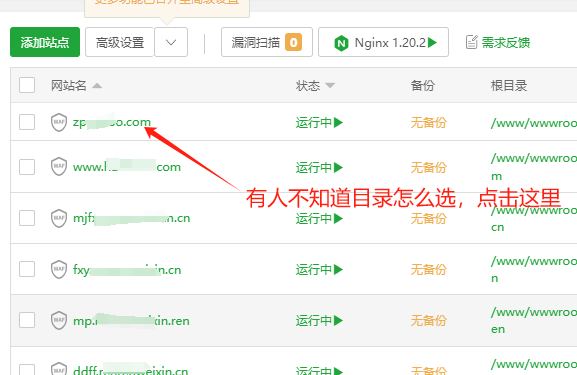Click 无备份 in the fxy...in.cn row
The image size is (577, 375).
(429, 270)
